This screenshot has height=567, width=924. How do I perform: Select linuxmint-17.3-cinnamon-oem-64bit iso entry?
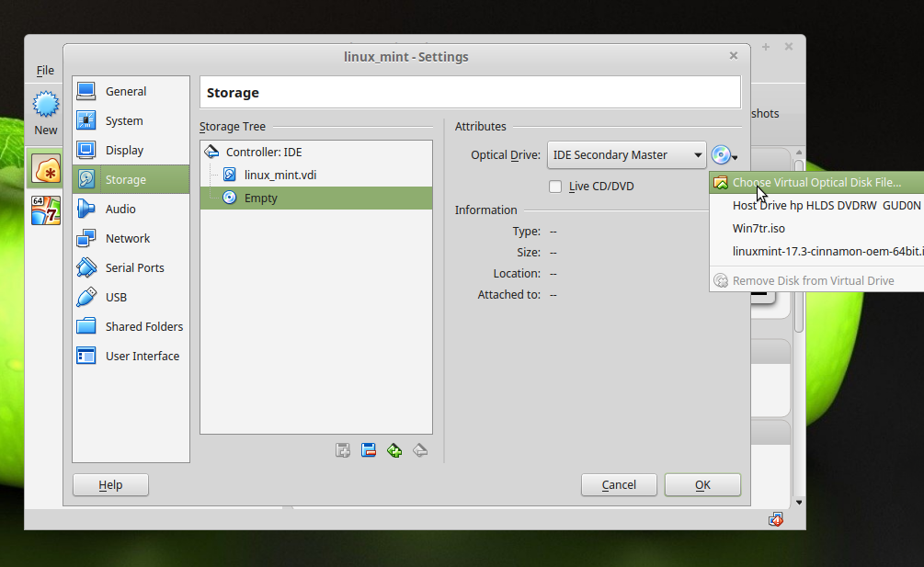(816, 252)
